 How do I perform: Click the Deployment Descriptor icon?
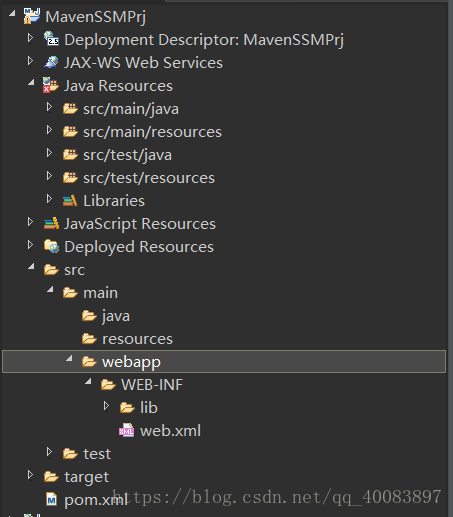(51, 38)
